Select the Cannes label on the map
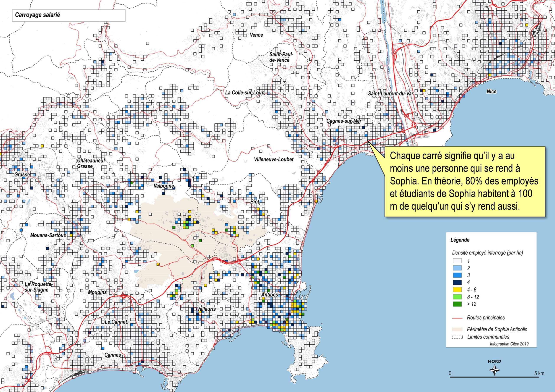 click(x=113, y=355)
